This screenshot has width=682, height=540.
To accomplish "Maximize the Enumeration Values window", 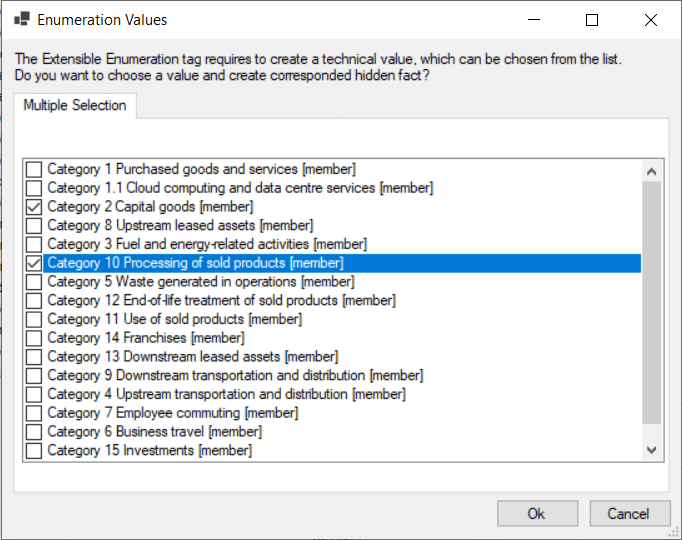I will pos(592,20).
